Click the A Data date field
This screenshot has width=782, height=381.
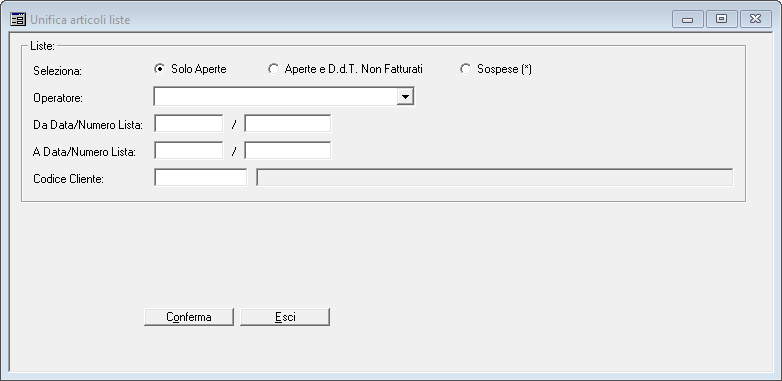coord(189,151)
